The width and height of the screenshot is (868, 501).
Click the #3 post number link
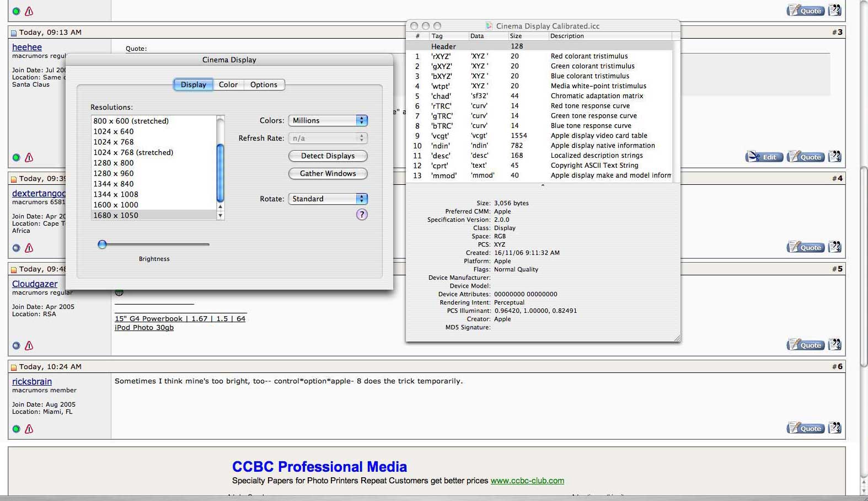(x=837, y=32)
